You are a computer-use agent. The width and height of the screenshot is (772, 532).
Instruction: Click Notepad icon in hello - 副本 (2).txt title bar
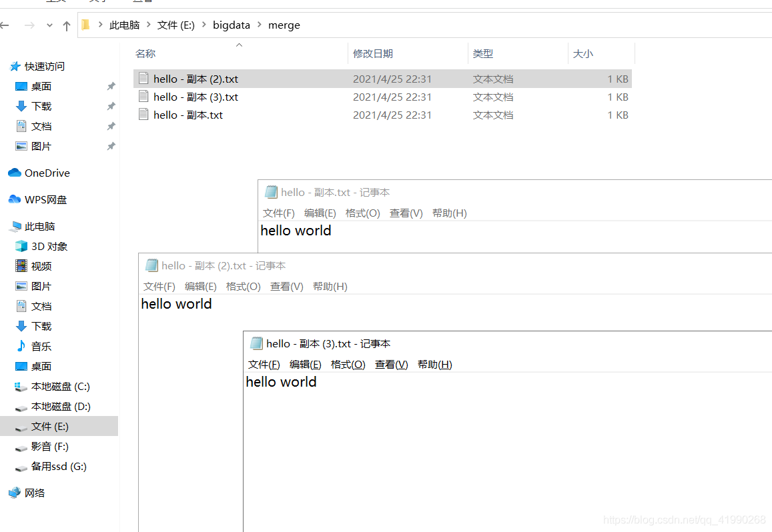(x=151, y=265)
